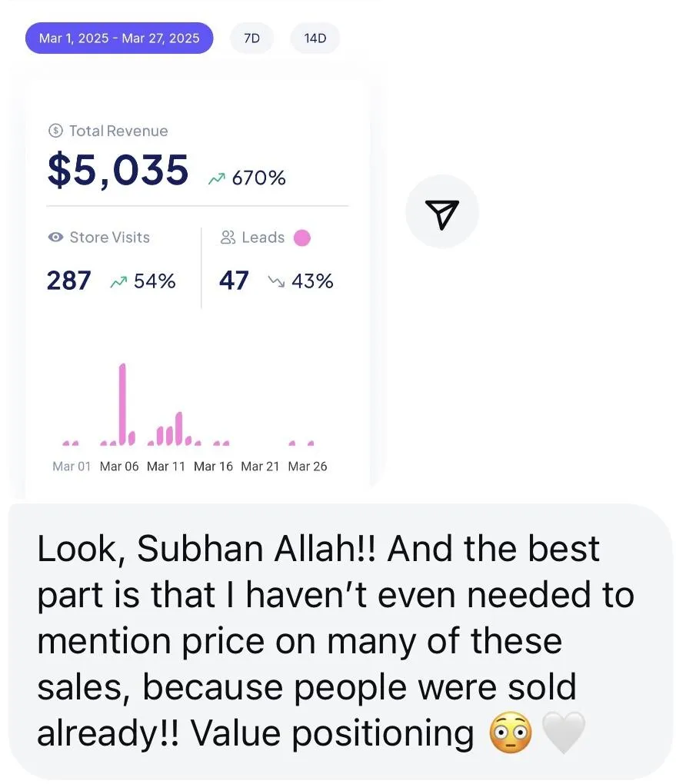Tap the white heart emoji in message
Screen dimensions: 676x784
tap(564, 733)
